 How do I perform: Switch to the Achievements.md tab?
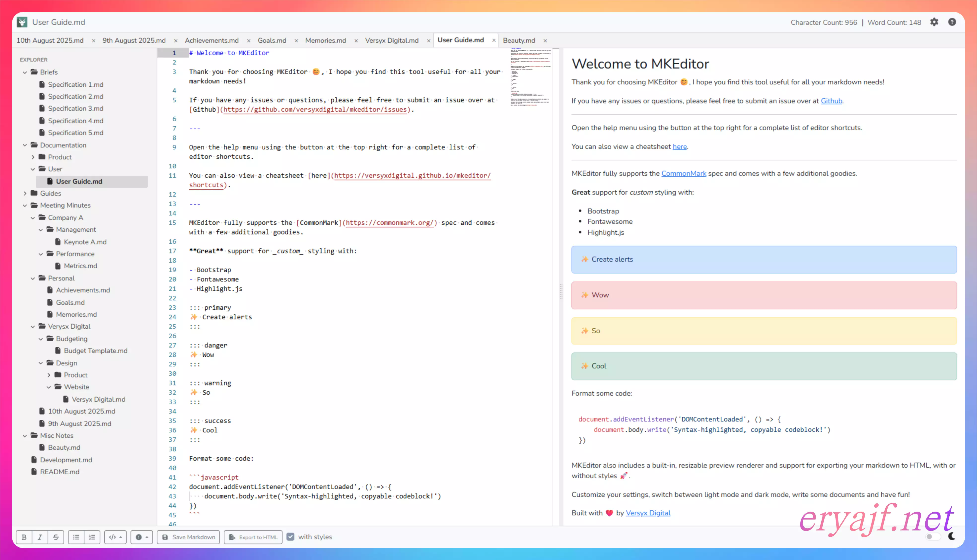211,40
